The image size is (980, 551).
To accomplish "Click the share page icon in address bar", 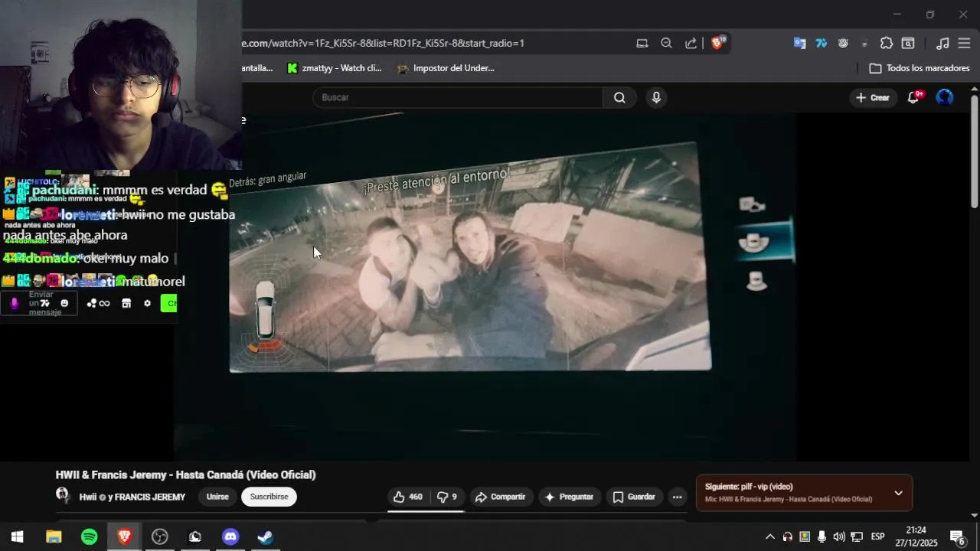I will click(691, 43).
